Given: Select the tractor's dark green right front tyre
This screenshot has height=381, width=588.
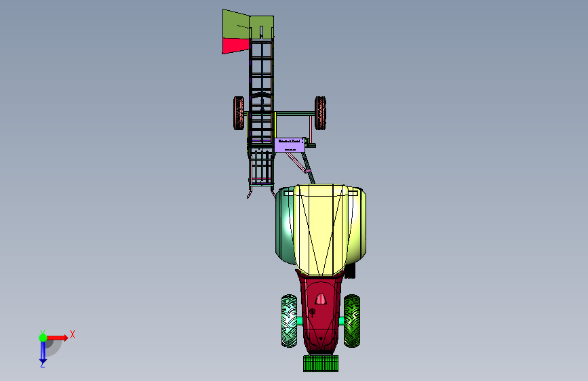Looking at the screenshot, I should pos(352,321).
